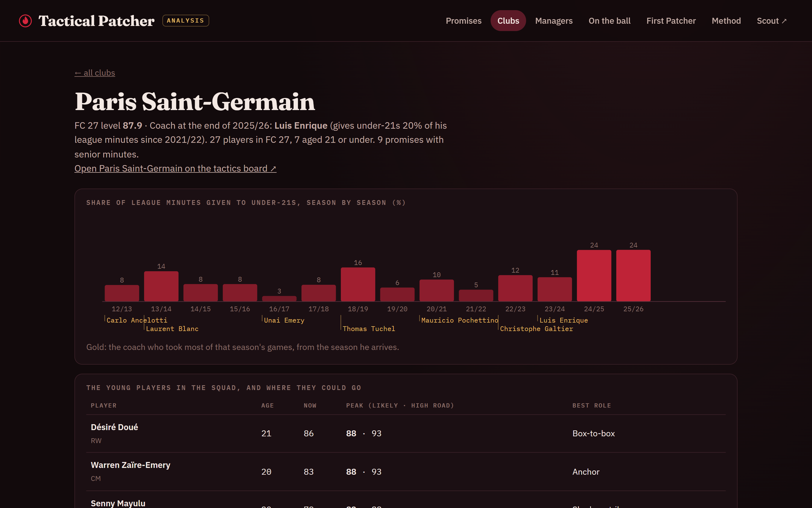
Task: Open the Promises nav item
Action: pyautogui.click(x=464, y=21)
